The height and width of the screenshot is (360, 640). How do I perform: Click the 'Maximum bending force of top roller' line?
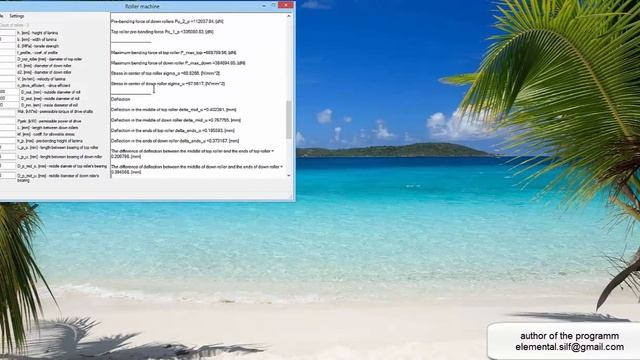[x=173, y=53]
